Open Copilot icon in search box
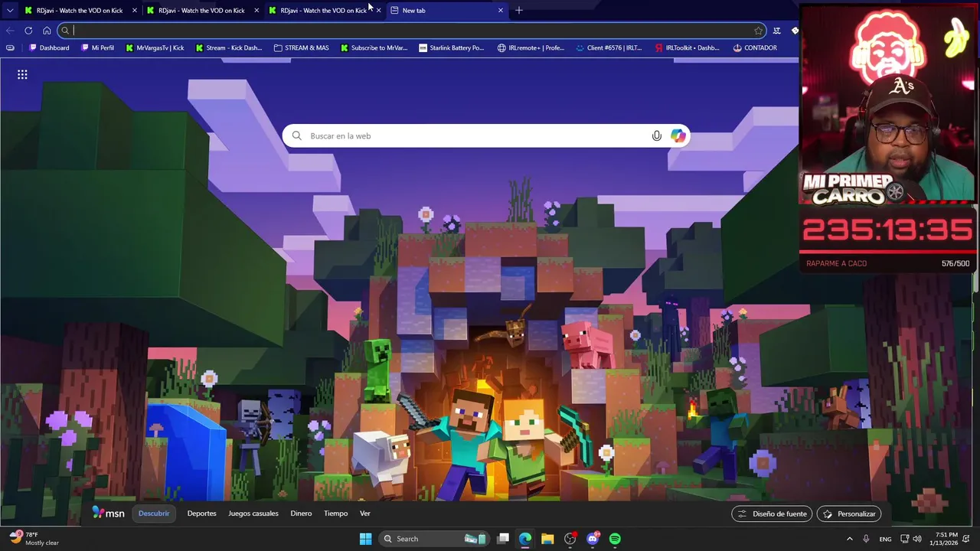This screenshot has width=980, height=551. point(678,135)
